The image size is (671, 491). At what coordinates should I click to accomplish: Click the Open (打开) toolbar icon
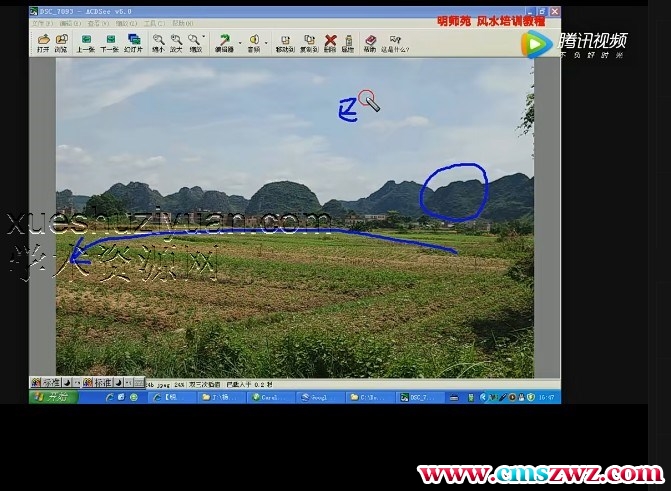coord(43,42)
